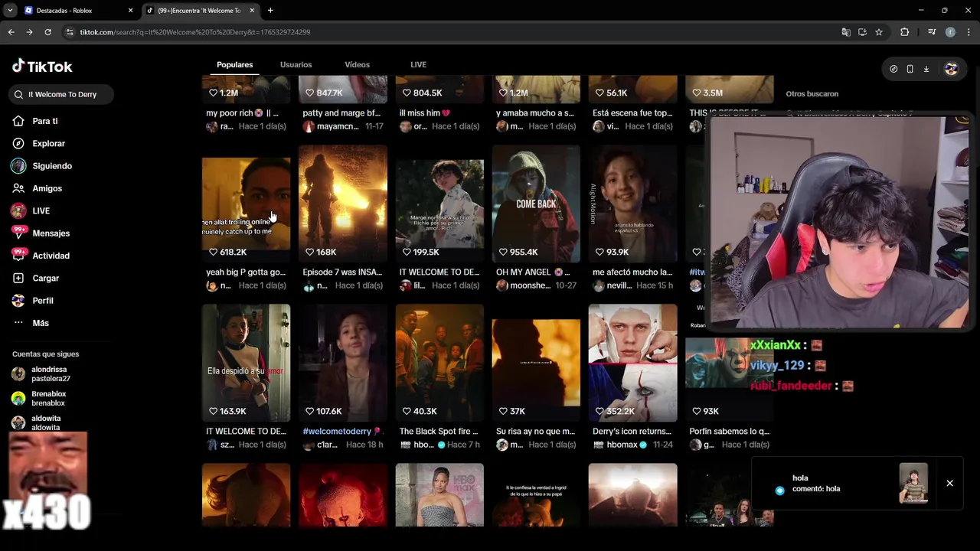Click the TikTok logo
980x551 pixels.
click(42, 67)
